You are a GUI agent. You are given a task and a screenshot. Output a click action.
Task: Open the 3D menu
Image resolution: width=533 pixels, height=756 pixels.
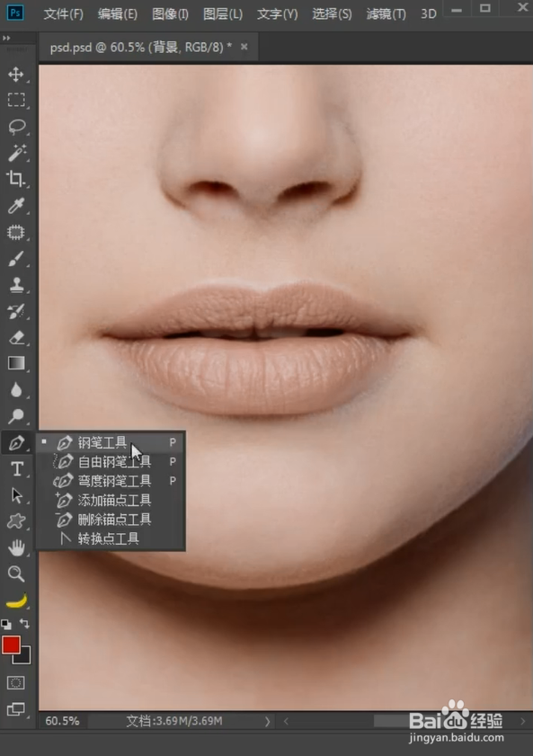point(429,14)
